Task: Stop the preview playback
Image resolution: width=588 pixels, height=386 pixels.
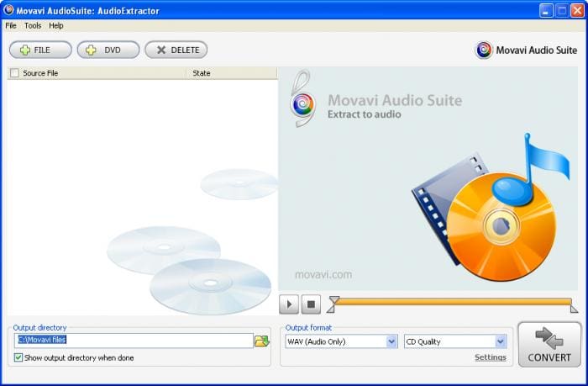Action: pos(311,304)
